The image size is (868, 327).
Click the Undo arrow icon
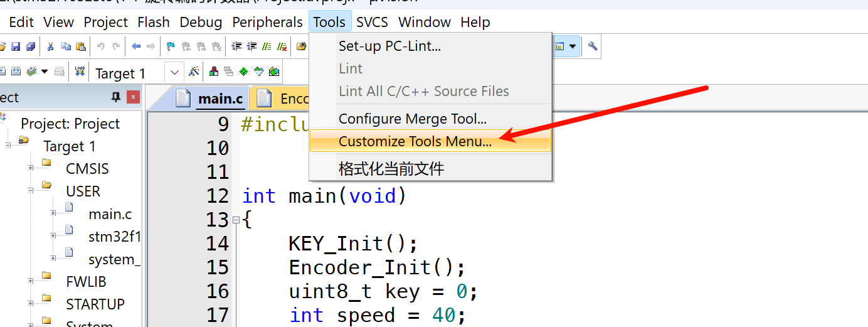pos(100,46)
